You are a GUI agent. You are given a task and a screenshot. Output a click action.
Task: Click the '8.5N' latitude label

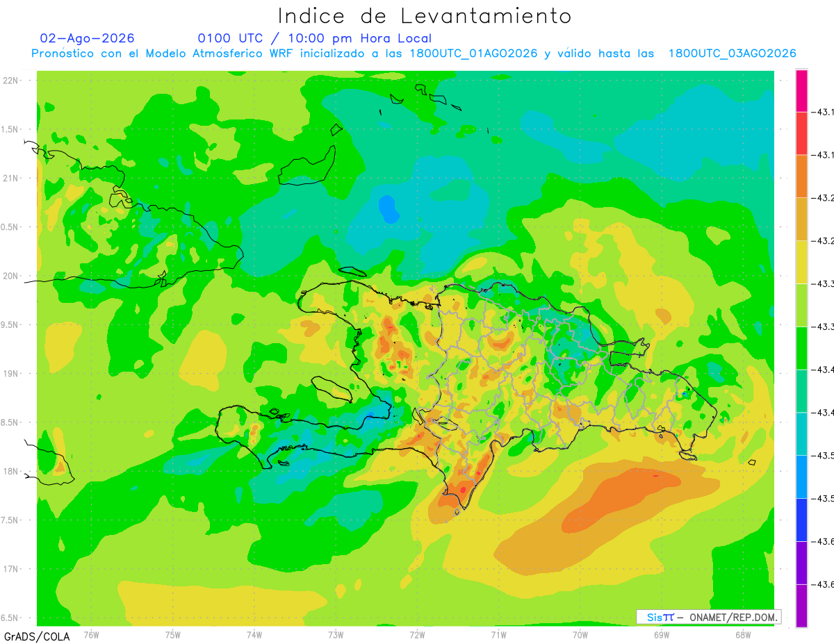click(9, 422)
